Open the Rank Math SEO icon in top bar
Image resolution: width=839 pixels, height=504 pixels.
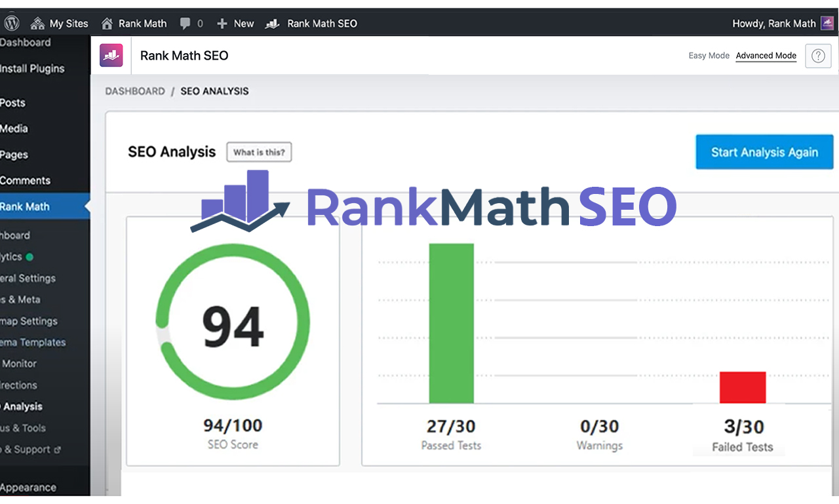271,23
